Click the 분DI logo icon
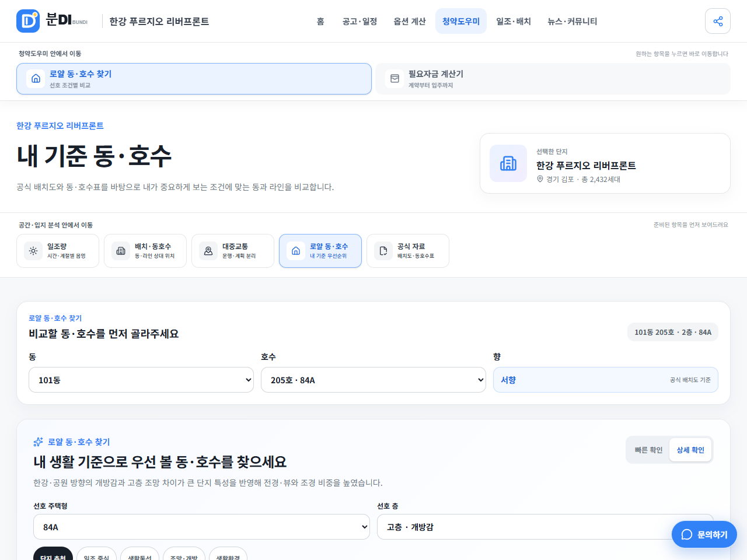747x560 pixels. coord(28,21)
